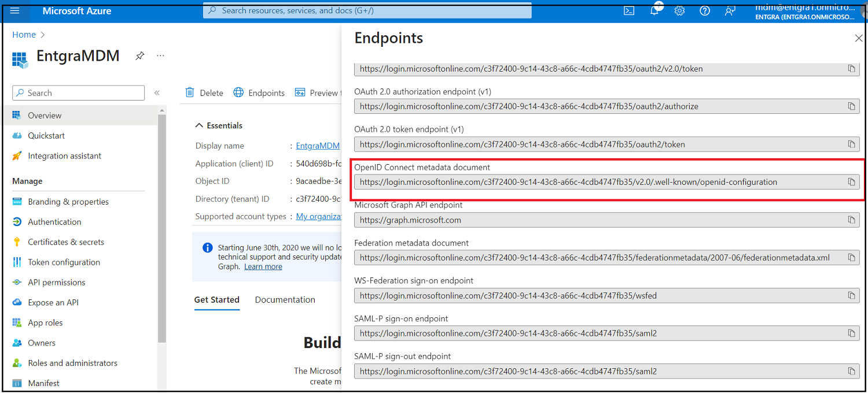Viewport: 868px width, 393px height.
Task: Open the feedback icon in top bar
Action: click(730, 11)
